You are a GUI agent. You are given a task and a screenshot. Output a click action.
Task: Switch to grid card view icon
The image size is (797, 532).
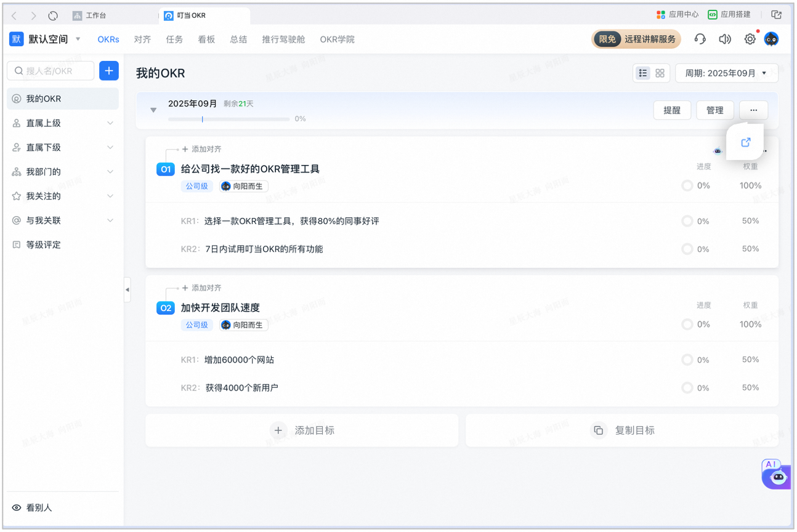point(660,73)
